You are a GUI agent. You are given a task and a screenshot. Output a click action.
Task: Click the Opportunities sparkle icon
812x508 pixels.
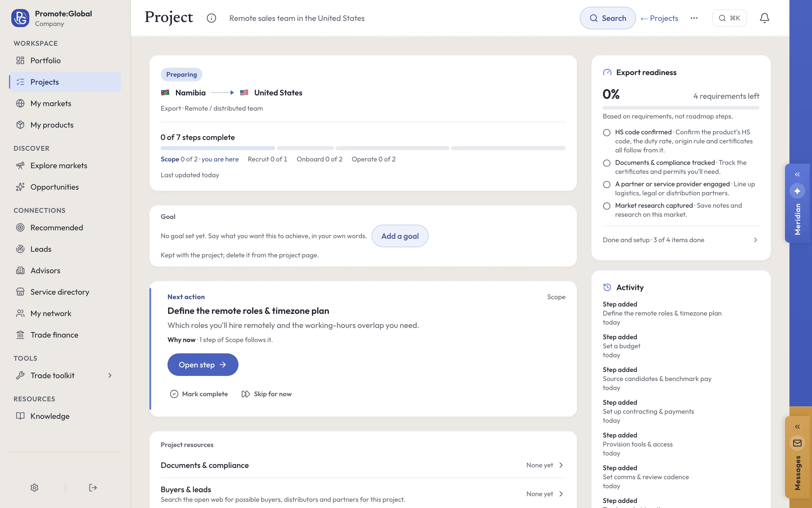pyautogui.click(x=21, y=187)
